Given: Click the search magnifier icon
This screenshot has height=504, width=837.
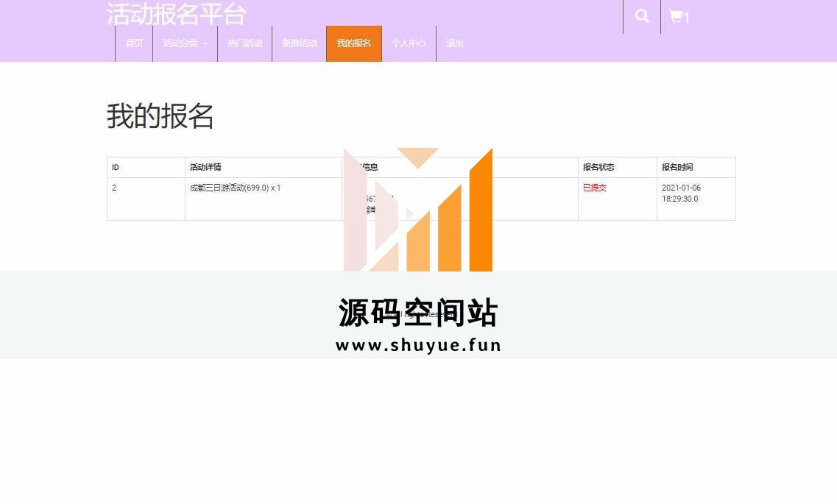Looking at the screenshot, I should 642,16.
